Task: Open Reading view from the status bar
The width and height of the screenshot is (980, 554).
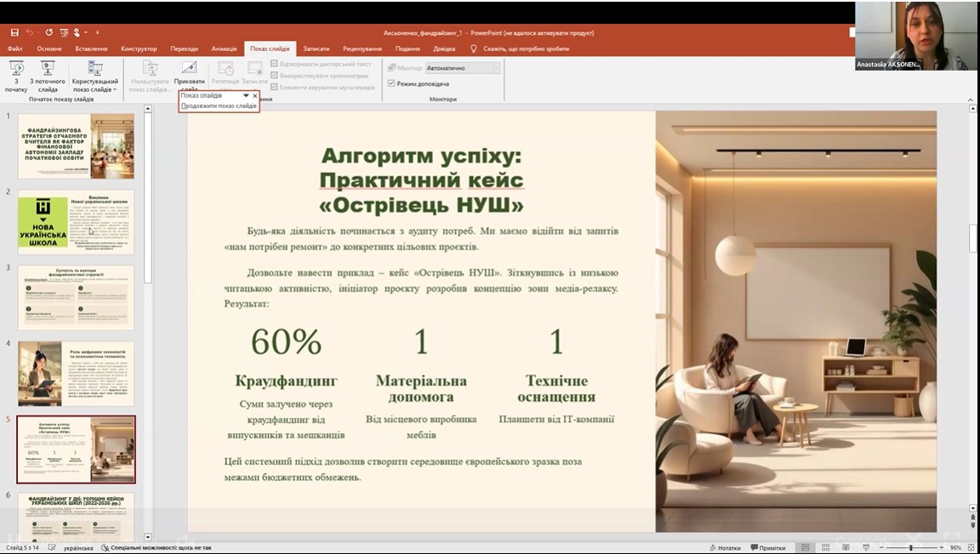Action: pos(847,548)
